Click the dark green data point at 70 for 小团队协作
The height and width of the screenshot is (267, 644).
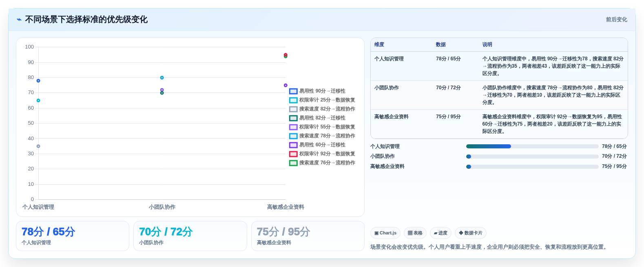(x=162, y=93)
